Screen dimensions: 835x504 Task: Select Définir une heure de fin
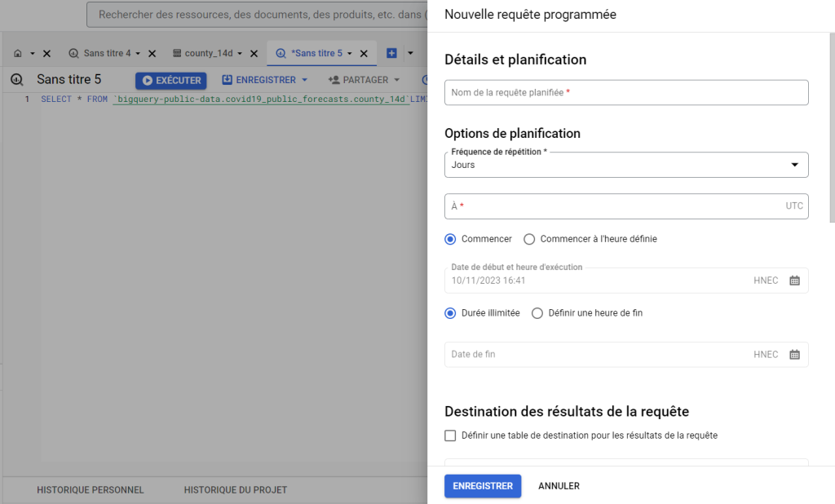tap(537, 313)
